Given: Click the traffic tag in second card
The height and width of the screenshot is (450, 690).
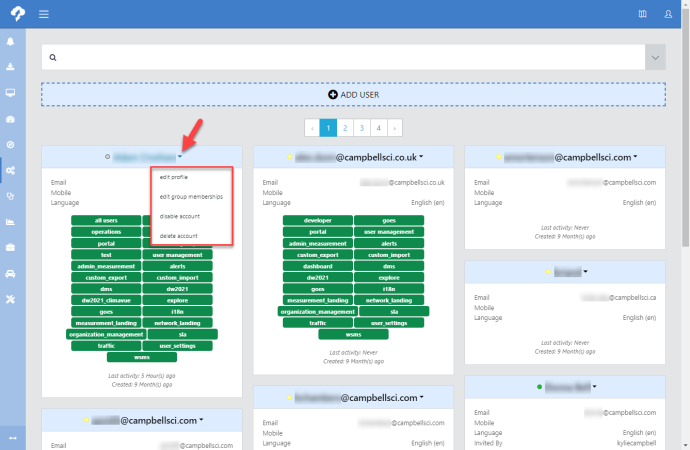Looking at the screenshot, I should (318, 323).
